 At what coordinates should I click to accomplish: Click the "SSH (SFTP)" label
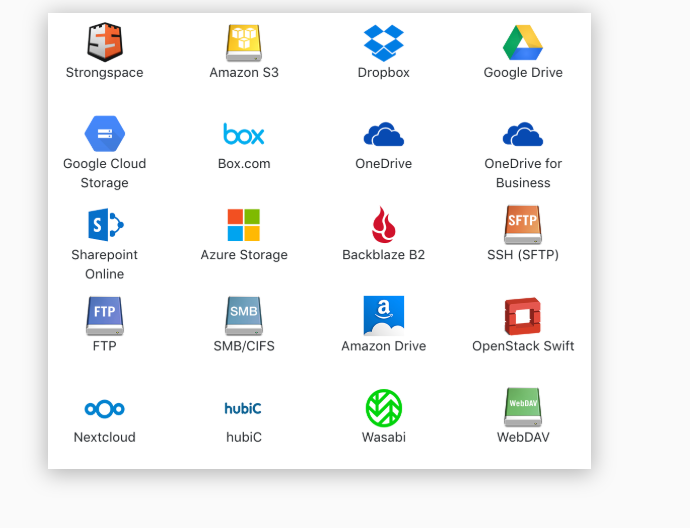[523, 255]
